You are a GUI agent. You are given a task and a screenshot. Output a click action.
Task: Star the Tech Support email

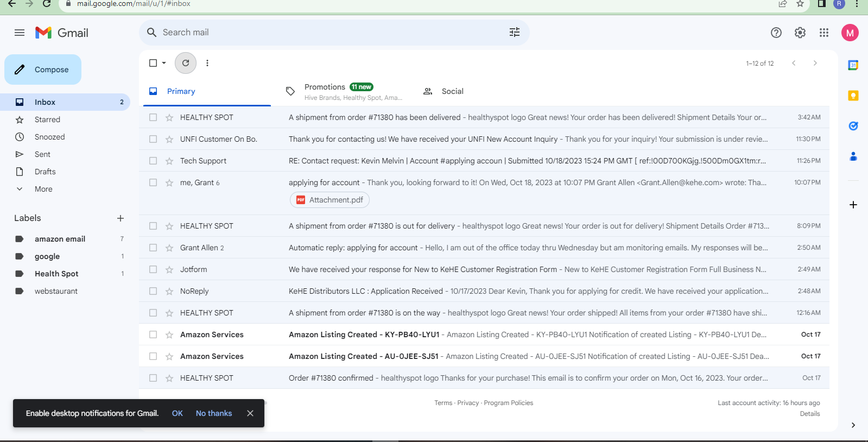[x=169, y=161]
